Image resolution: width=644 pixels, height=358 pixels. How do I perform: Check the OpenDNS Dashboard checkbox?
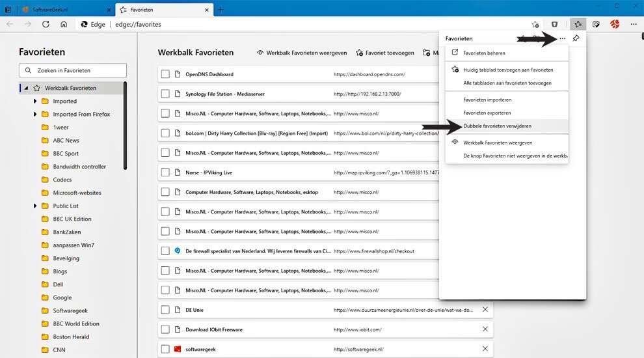point(165,74)
